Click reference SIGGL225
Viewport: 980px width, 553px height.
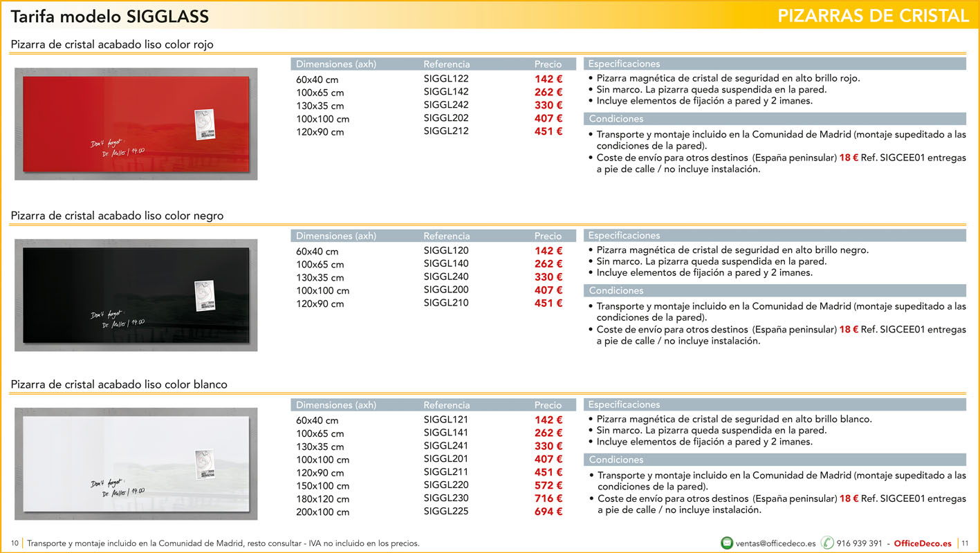coord(446,511)
